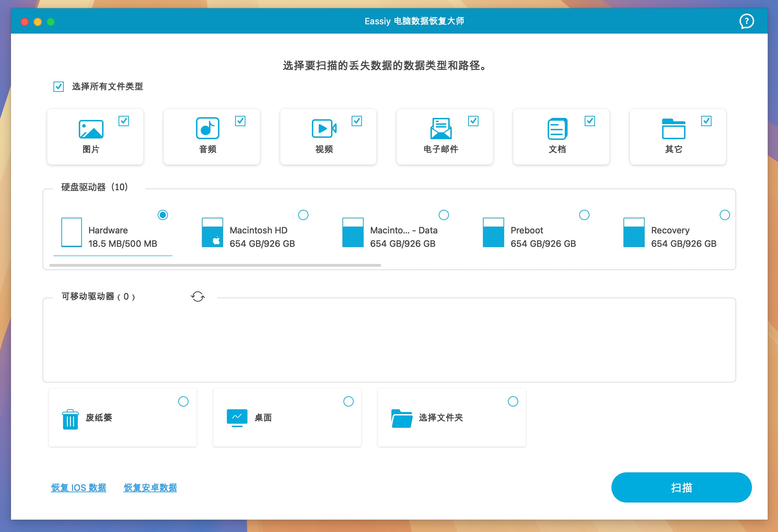Select the Macintosh HD radio button
This screenshot has height=532, width=778.
(x=303, y=215)
